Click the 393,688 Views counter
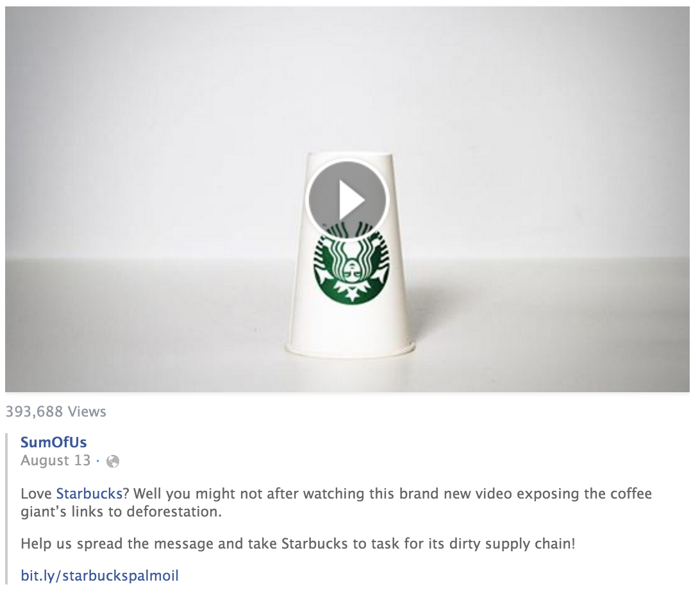The image size is (700, 596). click(x=56, y=411)
